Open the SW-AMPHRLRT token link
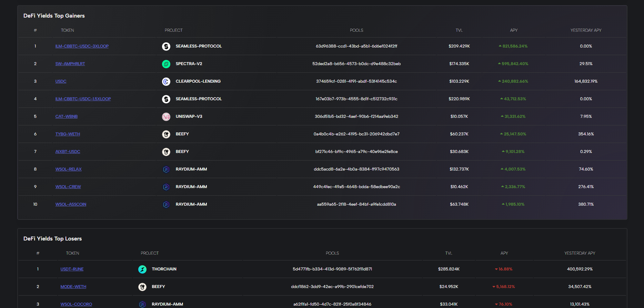 [70, 64]
